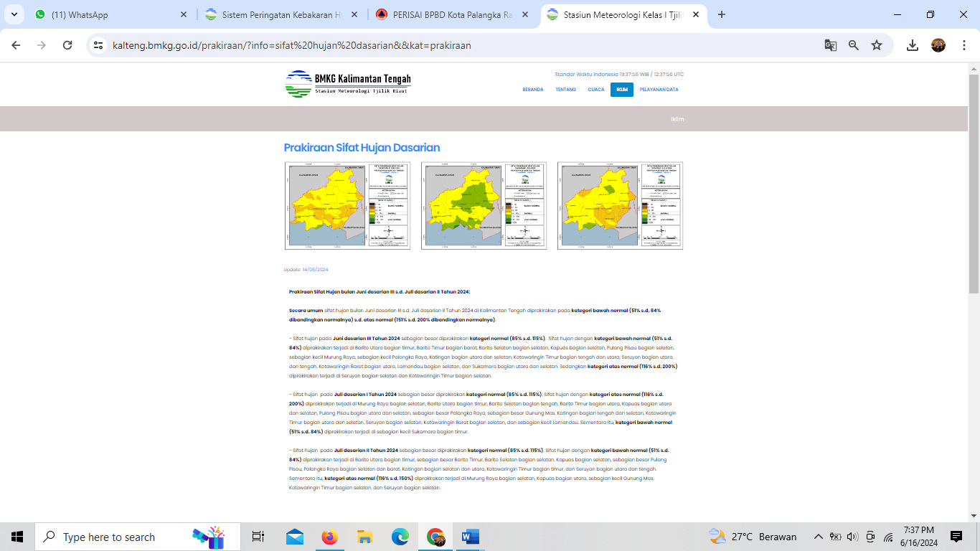Launch Firefox from the taskbar
The height and width of the screenshot is (551, 980).
click(x=329, y=537)
